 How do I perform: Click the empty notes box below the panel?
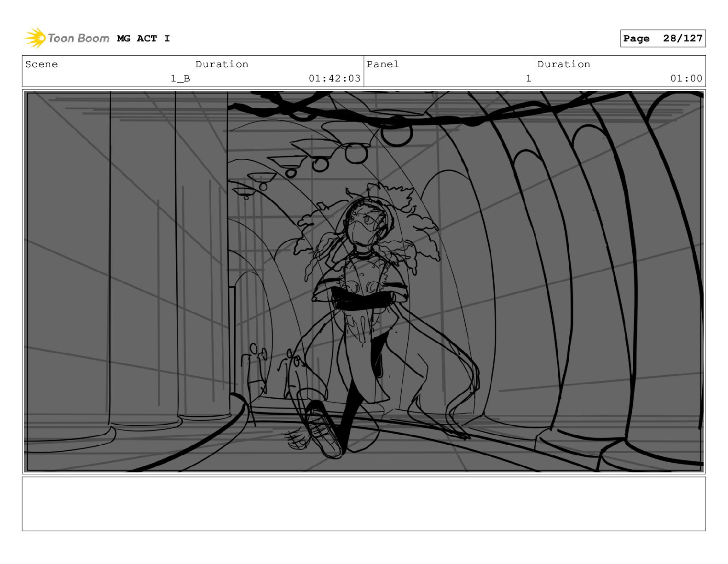(364, 504)
